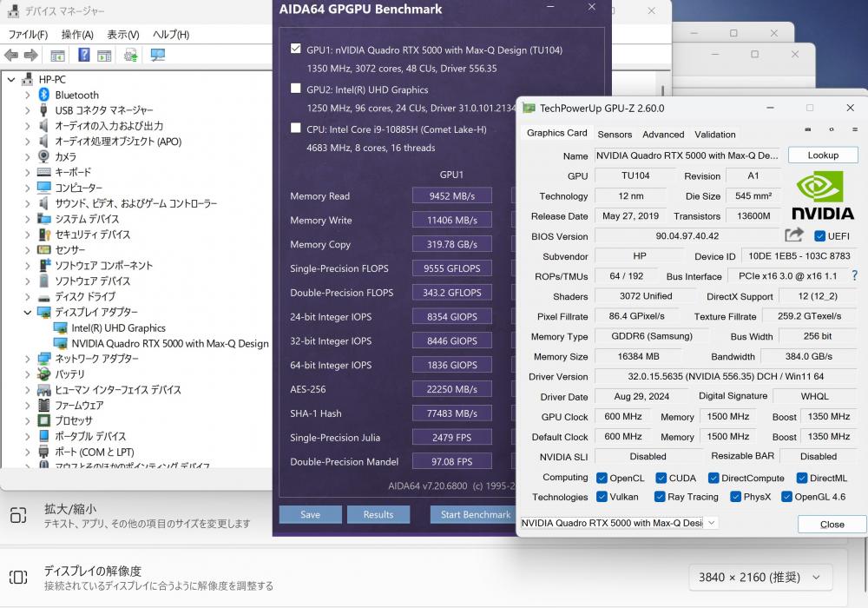
Task: Click Start Benchmark in AIDA64
Action: tap(475, 514)
